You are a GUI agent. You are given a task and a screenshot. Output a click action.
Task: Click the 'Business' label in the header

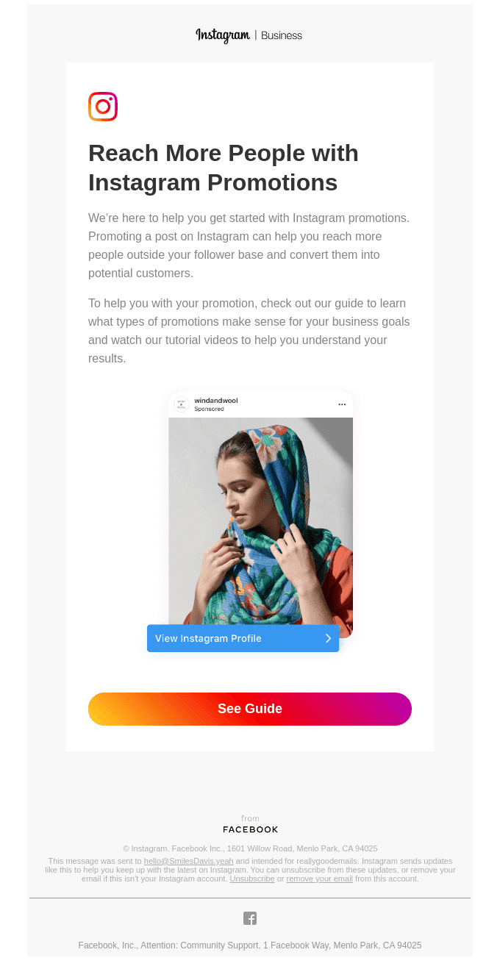(282, 35)
